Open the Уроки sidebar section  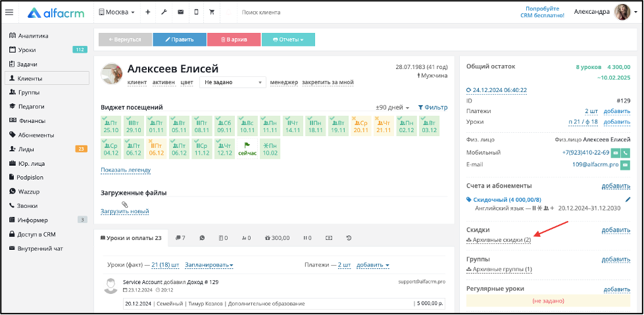click(22, 50)
